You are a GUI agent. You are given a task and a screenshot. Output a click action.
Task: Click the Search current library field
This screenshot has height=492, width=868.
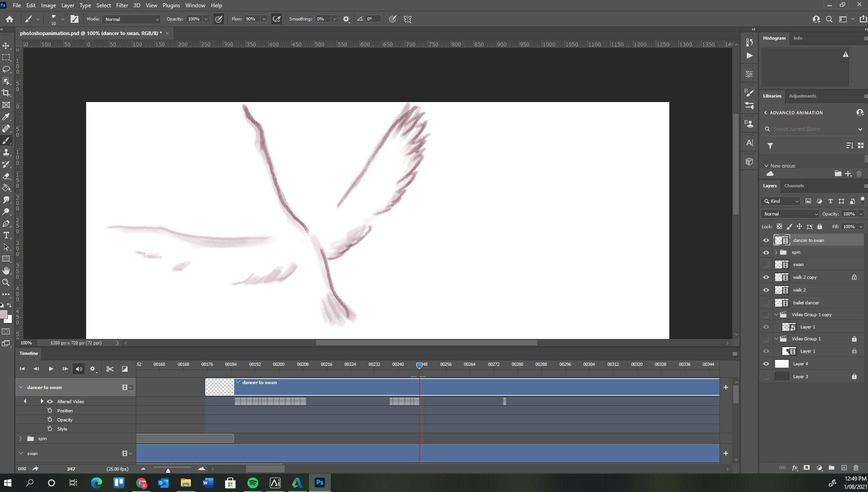(814, 129)
